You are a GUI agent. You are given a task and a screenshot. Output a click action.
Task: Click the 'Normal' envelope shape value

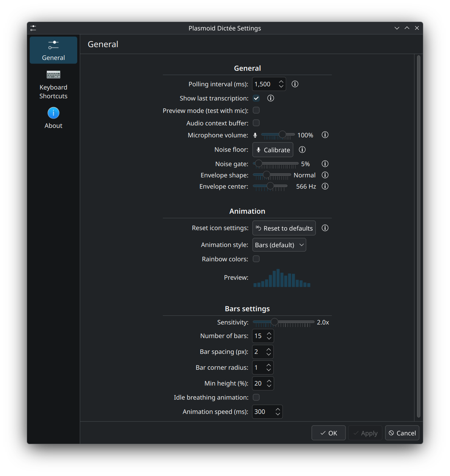pos(305,175)
